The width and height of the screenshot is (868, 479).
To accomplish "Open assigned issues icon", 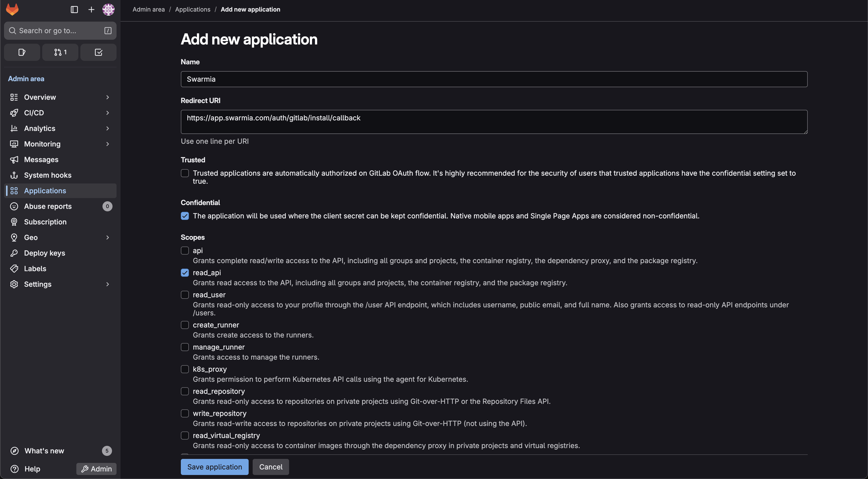I will click(22, 52).
